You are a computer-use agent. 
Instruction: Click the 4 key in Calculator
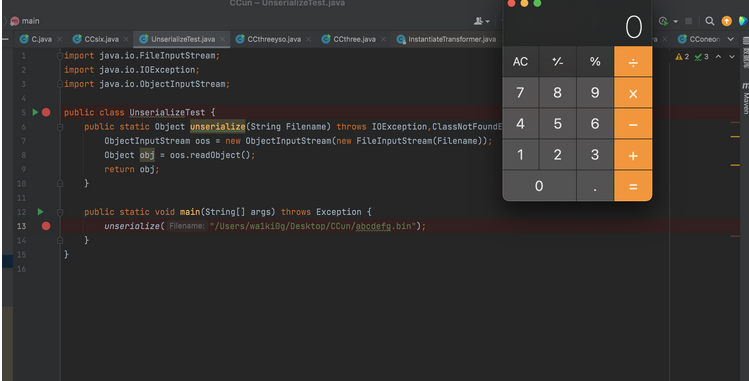coord(520,124)
